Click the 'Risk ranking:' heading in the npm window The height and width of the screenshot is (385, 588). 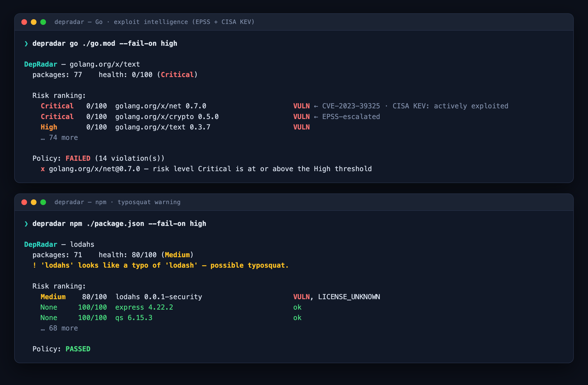pyautogui.click(x=59, y=286)
